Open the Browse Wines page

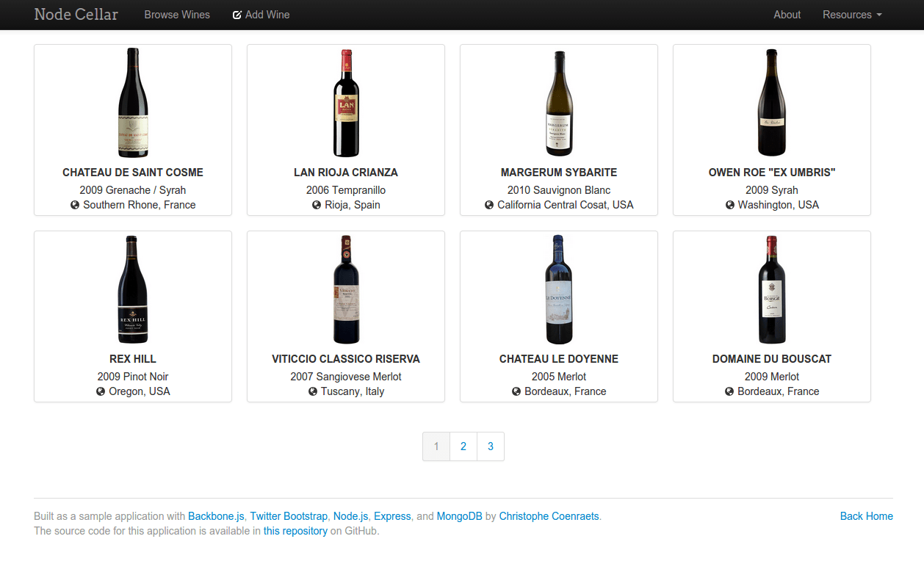click(177, 15)
